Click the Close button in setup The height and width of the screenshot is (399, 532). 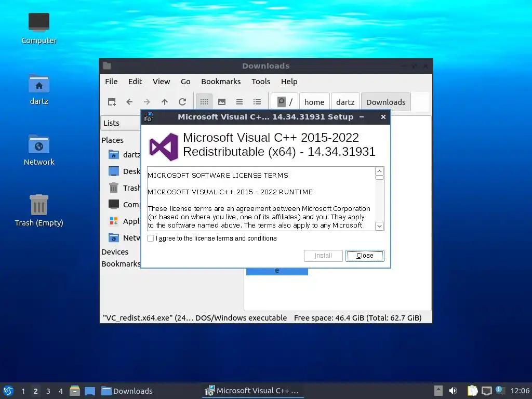point(365,256)
